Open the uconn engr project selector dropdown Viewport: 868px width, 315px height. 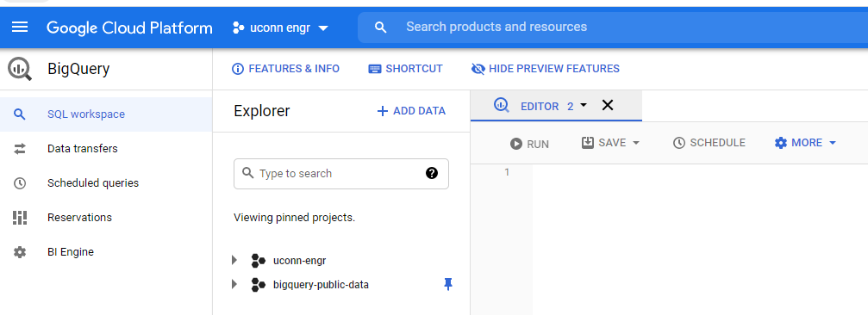click(x=281, y=28)
